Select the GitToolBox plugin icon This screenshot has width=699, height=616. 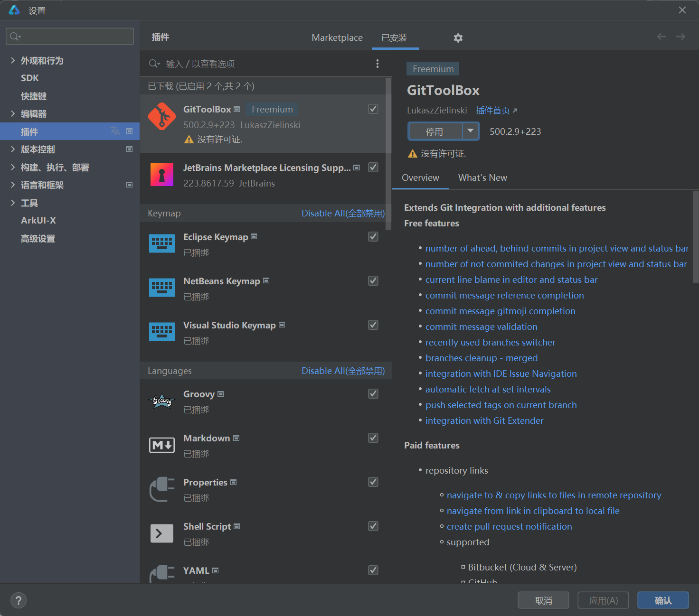pos(162,116)
